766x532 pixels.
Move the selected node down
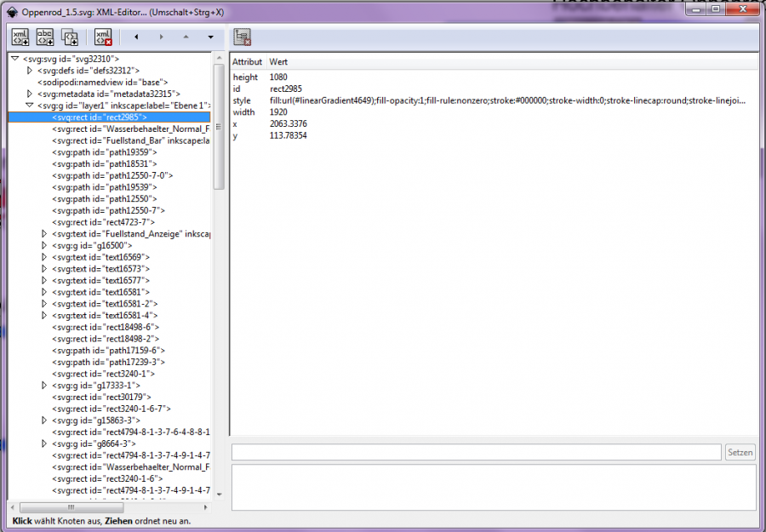(x=209, y=37)
